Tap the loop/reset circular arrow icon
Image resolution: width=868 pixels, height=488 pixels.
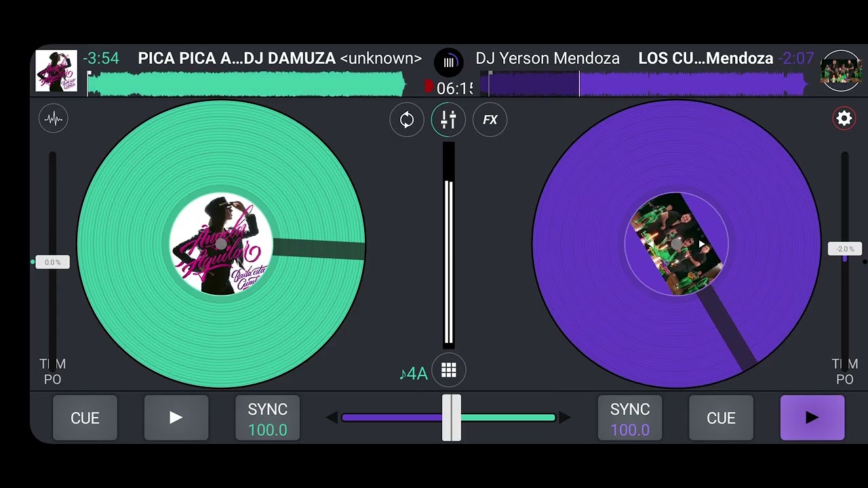click(407, 120)
